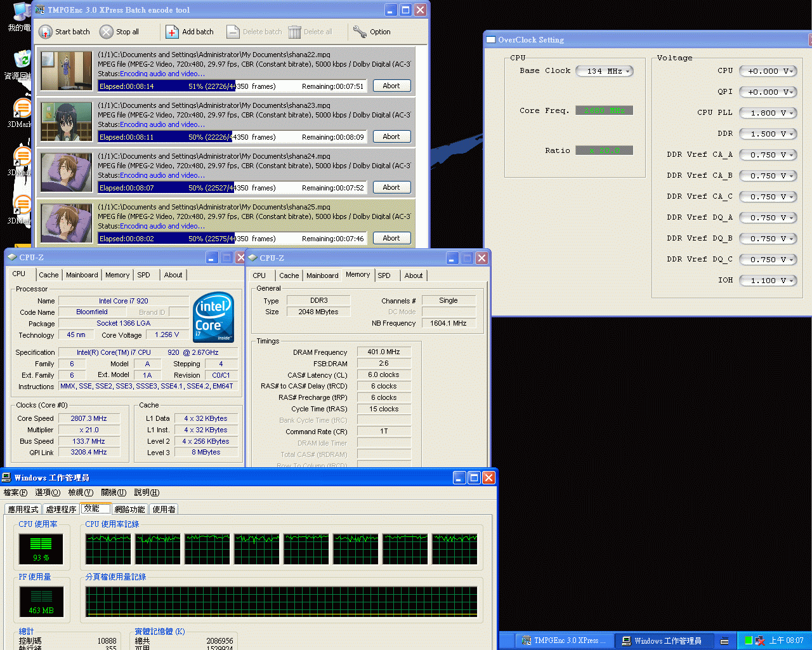The image size is (812, 650).
Task: Click left CPU-Z window title icon
Action: pos(12,257)
